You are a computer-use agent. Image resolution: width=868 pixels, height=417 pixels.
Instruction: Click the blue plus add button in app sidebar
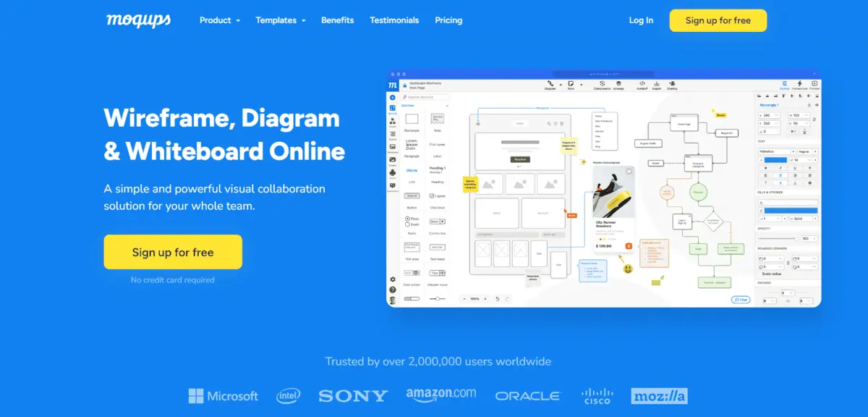(x=392, y=98)
